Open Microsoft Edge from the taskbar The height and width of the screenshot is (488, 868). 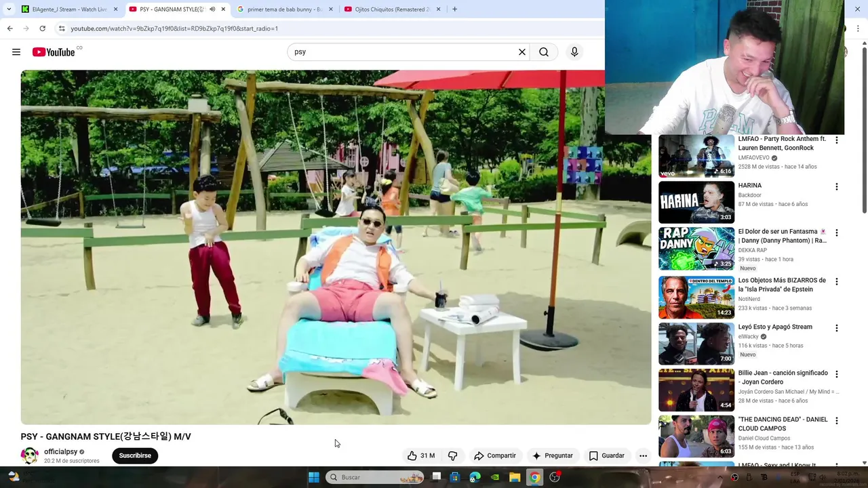475,477
